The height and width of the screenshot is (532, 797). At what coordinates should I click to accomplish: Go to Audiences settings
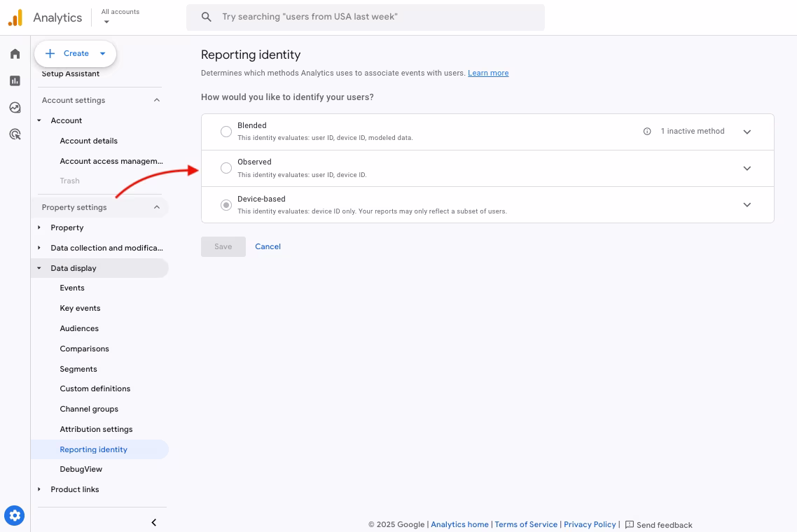tap(79, 329)
